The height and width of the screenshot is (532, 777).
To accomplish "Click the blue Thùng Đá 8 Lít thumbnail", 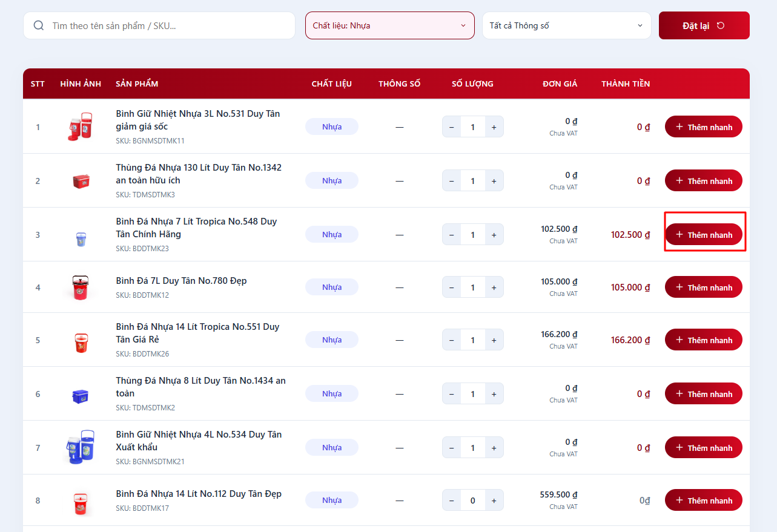I will 80,395.
